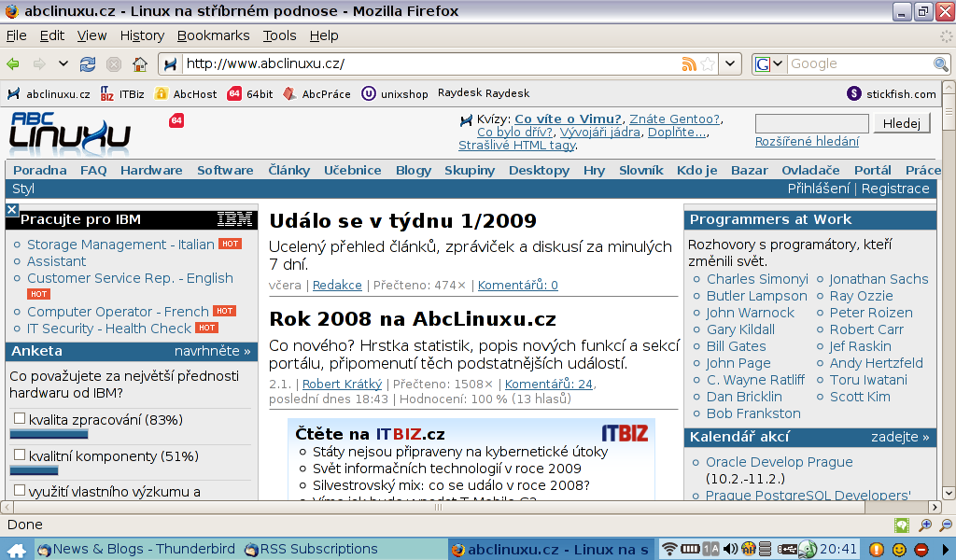The image size is (956, 560).
Task: Open the ITBiz bookmark
Action: [122, 94]
